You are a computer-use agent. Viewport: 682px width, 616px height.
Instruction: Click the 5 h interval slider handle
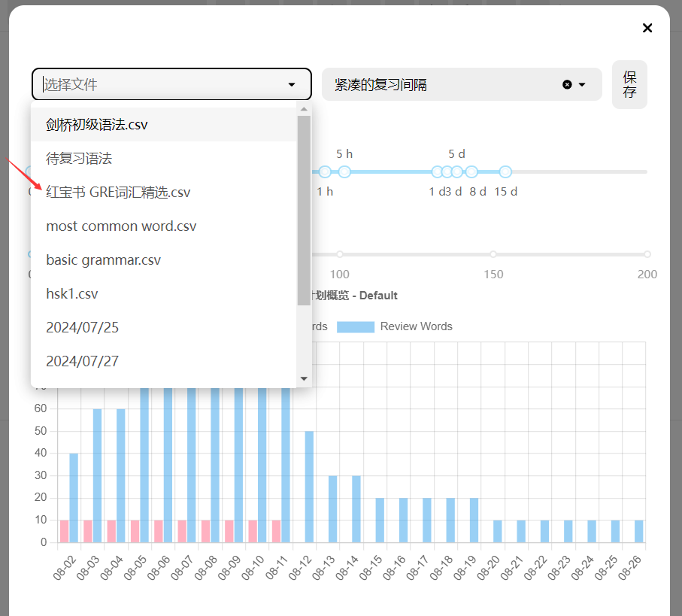344,172
